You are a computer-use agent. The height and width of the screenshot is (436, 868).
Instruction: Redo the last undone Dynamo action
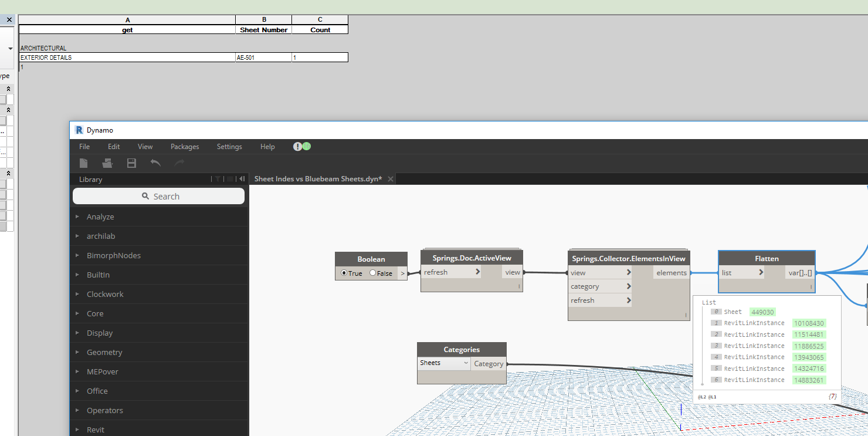coord(179,163)
